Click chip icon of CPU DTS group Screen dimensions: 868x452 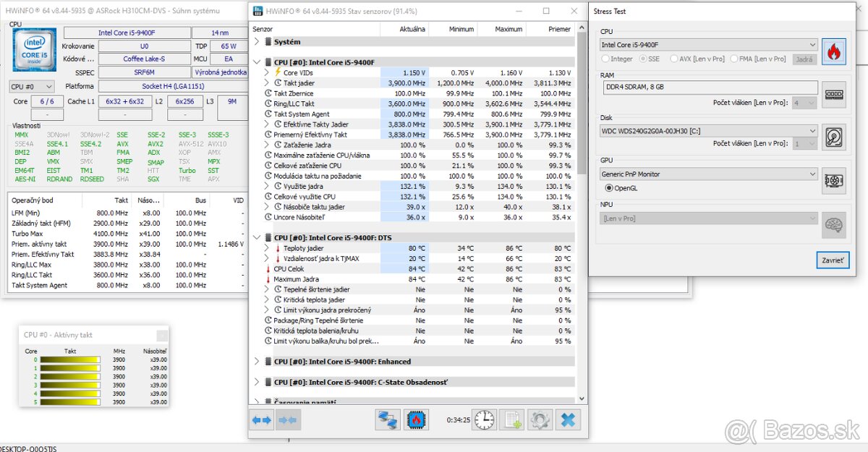point(269,237)
